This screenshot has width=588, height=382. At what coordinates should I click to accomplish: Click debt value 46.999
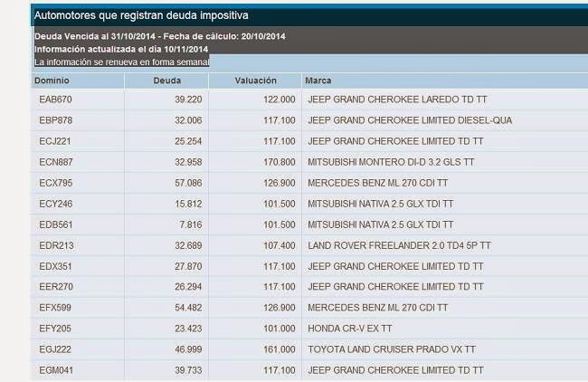188,349
